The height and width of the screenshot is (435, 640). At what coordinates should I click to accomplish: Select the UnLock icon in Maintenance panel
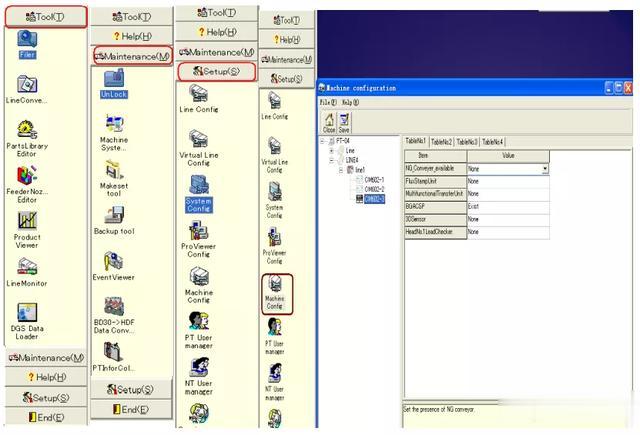[114, 84]
